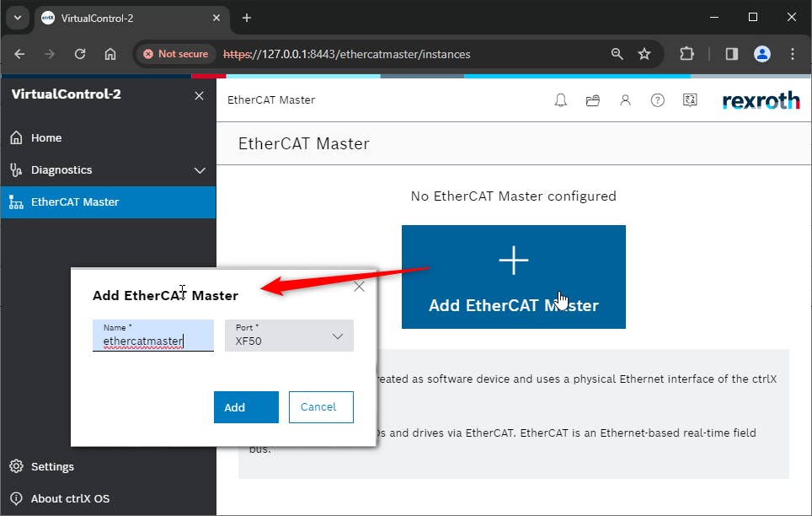Select the VirtualControl-2 browser tab
The height and width of the screenshot is (516, 812).
pyautogui.click(x=132, y=19)
